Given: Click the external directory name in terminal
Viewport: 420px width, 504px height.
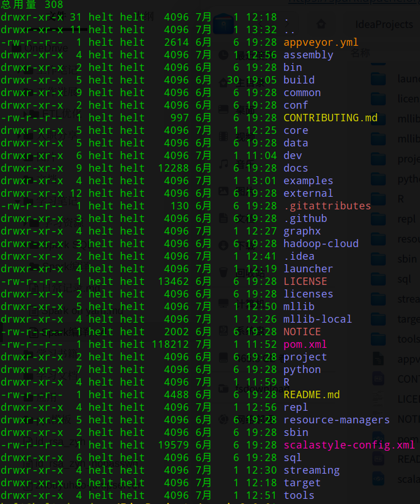Looking at the screenshot, I should pos(308,193).
